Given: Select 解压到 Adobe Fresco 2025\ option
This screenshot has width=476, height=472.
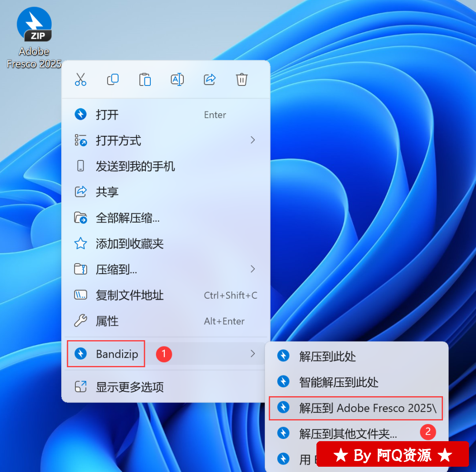Looking at the screenshot, I should (x=367, y=408).
